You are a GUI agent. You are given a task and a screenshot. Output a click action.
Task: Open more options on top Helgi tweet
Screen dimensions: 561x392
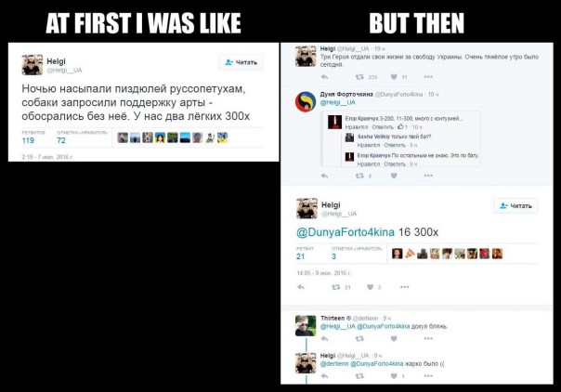click(x=428, y=77)
